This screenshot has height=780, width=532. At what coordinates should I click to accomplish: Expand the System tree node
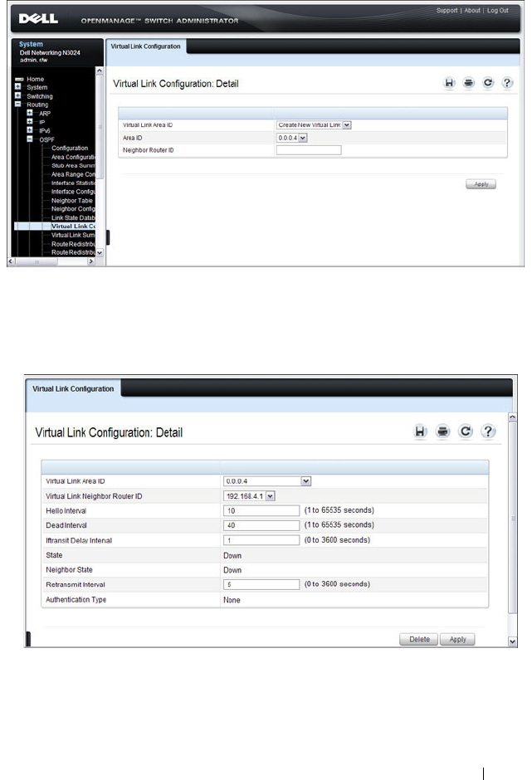(18, 87)
